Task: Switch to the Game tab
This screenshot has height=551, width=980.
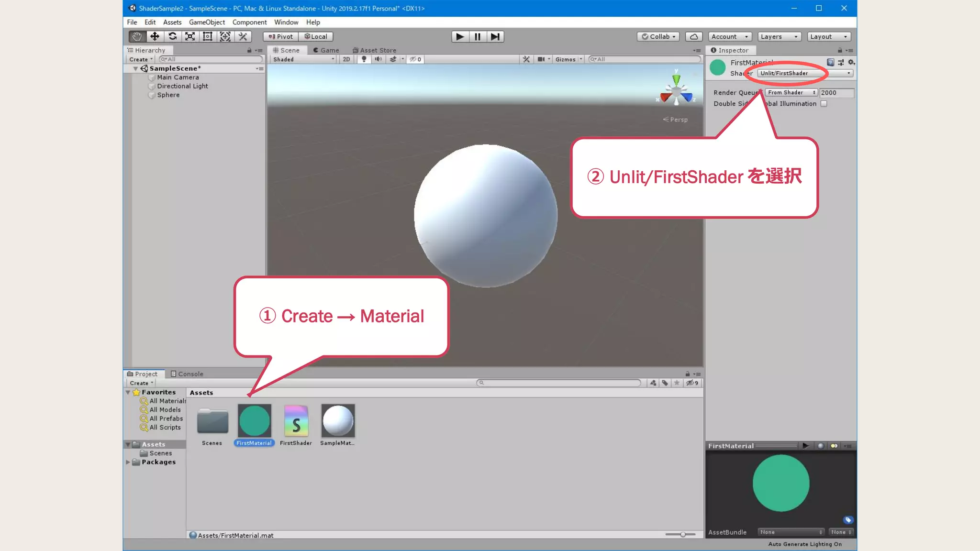Action: click(326, 50)
